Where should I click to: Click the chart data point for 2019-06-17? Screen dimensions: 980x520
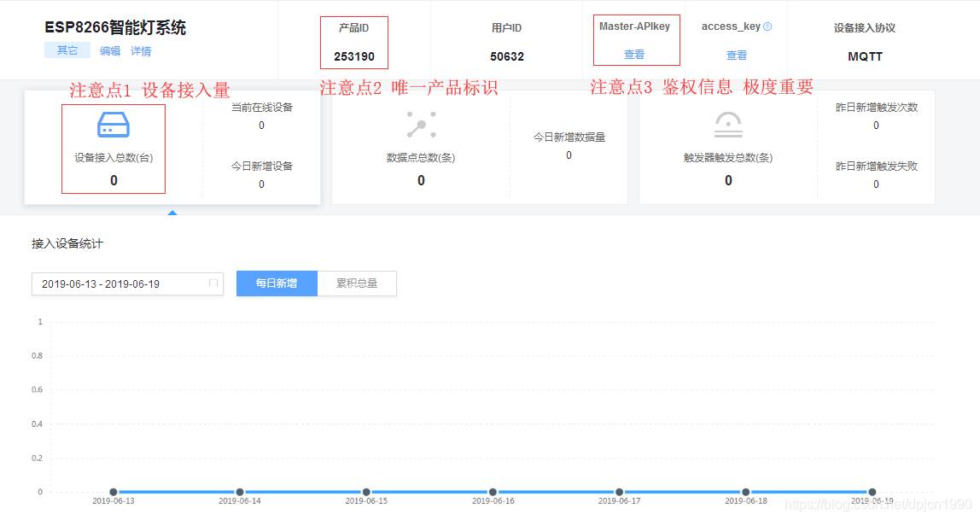point(620,492)
